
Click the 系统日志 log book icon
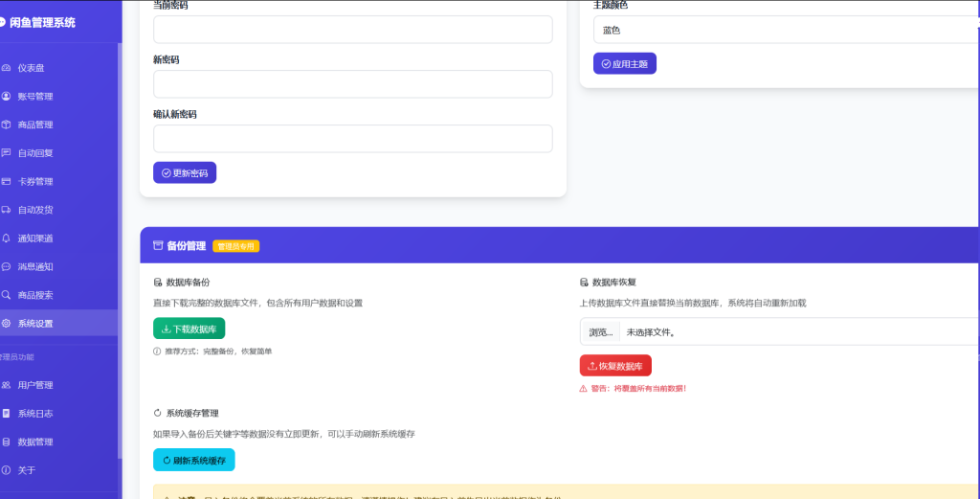[x=7, y=414]
